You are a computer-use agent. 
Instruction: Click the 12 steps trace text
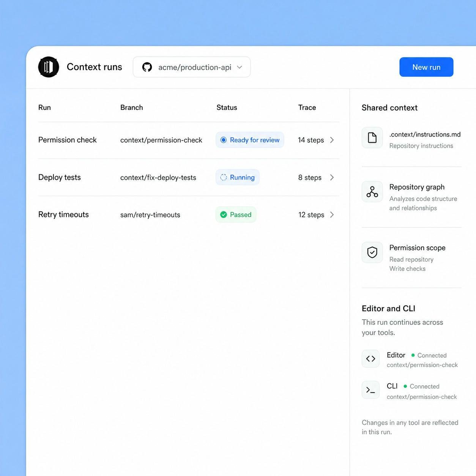311,215
